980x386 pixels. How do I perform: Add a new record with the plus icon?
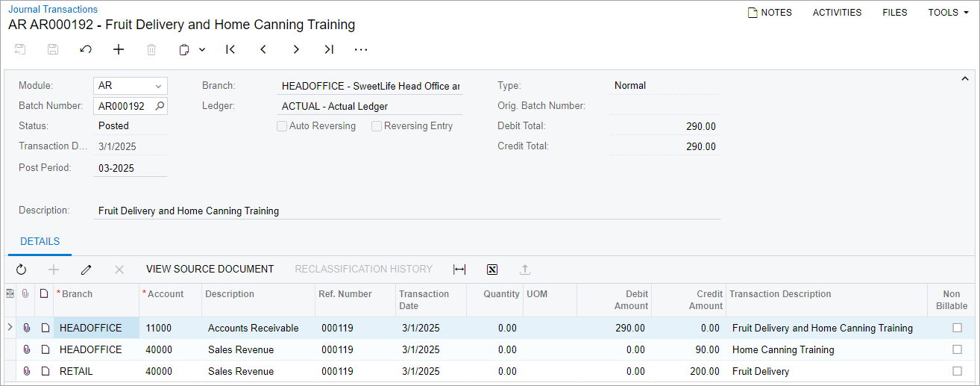point(119,50)
